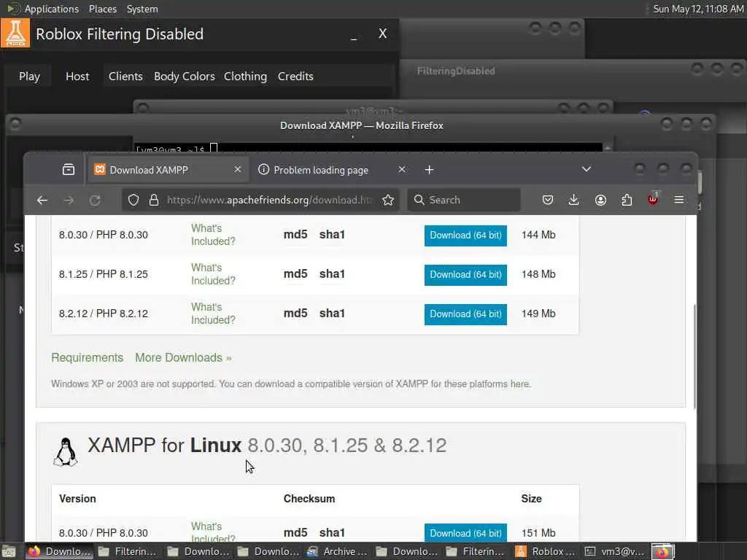This screenshot has width=747, height=560.
Task: Open Play tab in Roblox Filtering Disabled
Action: click(x=29, y=76)
